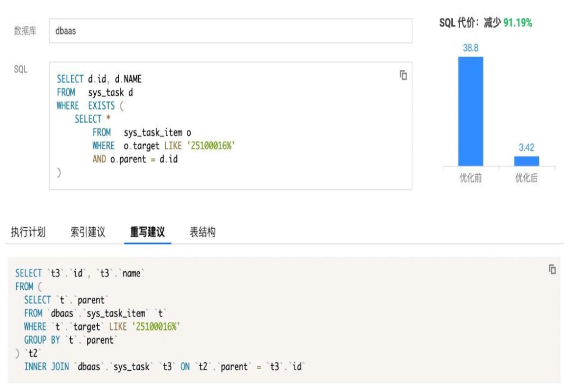The image size is (572, 392).
Task: Click the 优化前 axis label
Action: click(470, 178)
